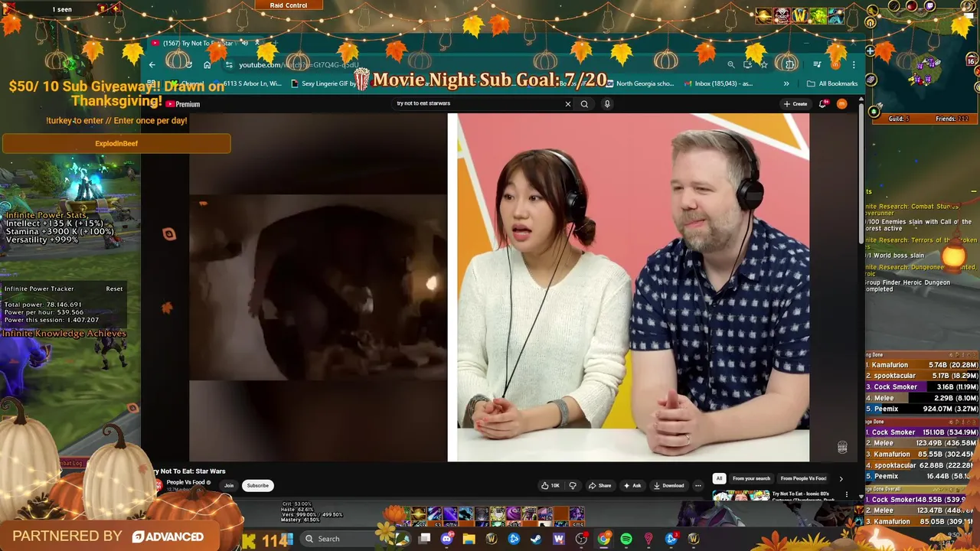Open the North Georgia bookmark
The width and height of the screenshot is (980, 551).
639,83
